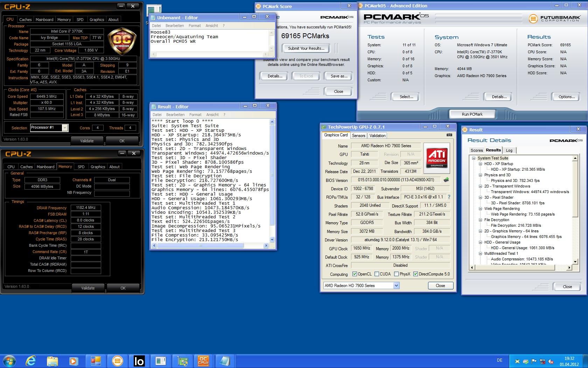Open the Processor #1 selection dropdown
588x368 pixels.
(x=65, y=128)
